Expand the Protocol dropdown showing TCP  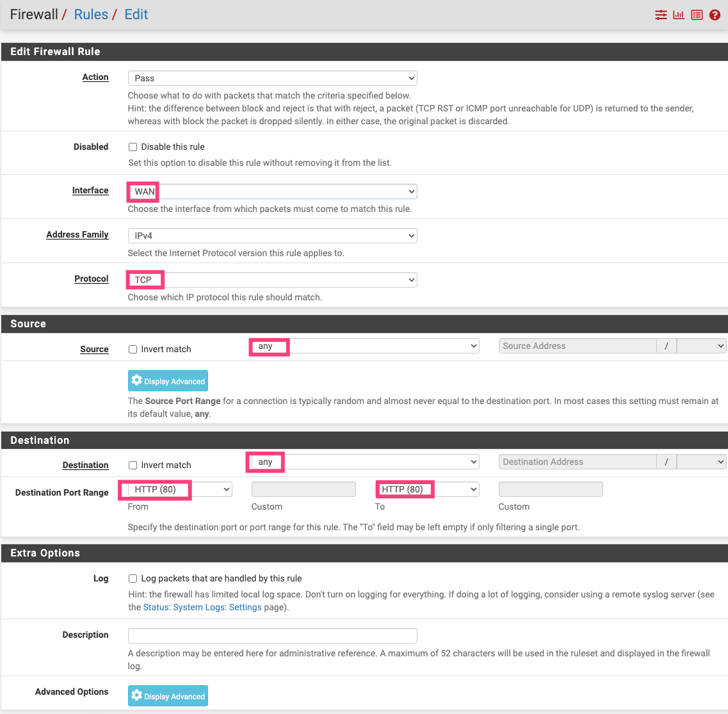272,280
